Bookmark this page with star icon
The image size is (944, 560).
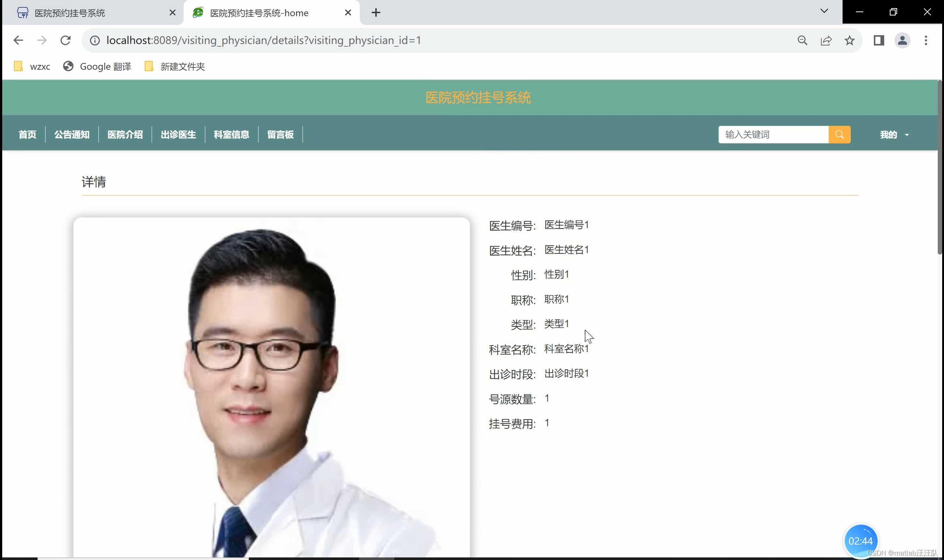click(849, 41)
